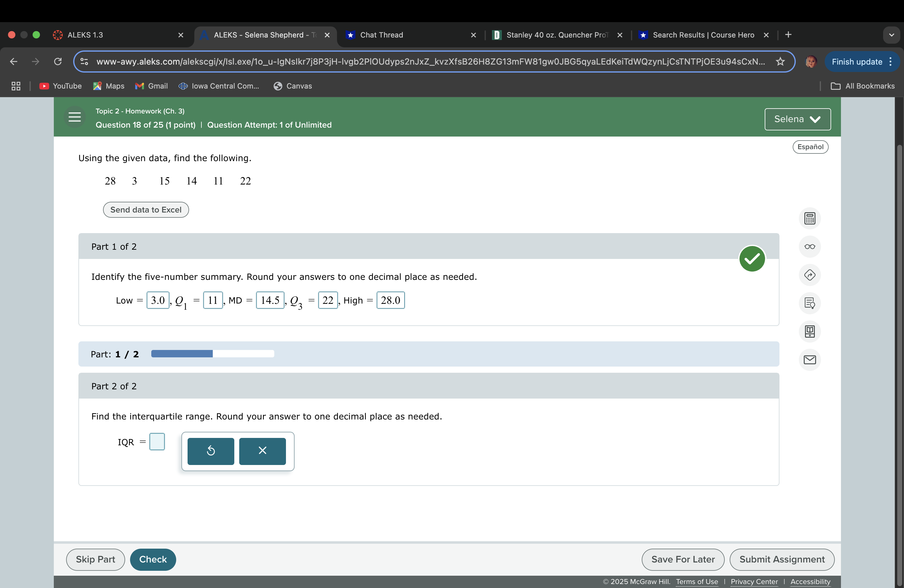Reload the page in browser
The height and width of the screenshot is (588, 904).
pos(58,62)
